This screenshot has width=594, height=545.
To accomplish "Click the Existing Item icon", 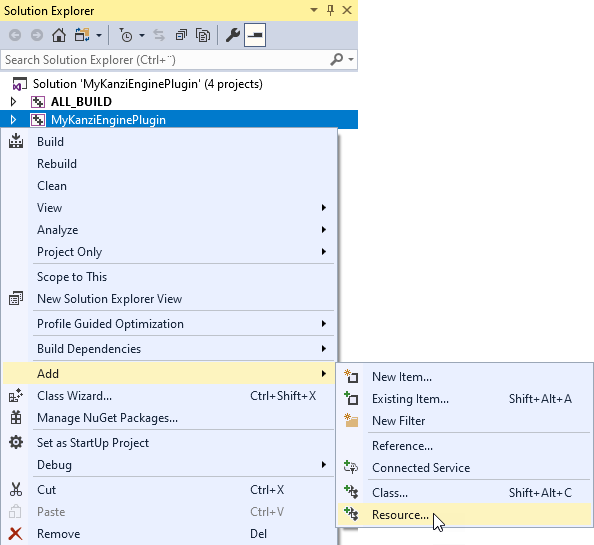I will click(x=351, y=398).
